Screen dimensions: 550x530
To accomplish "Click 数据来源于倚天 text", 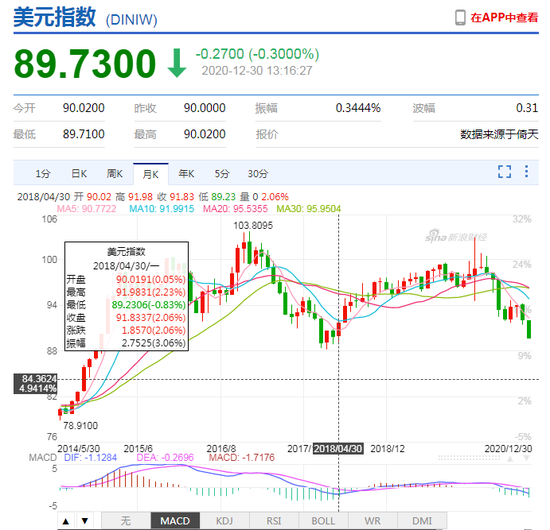I will tap(499, 134).
